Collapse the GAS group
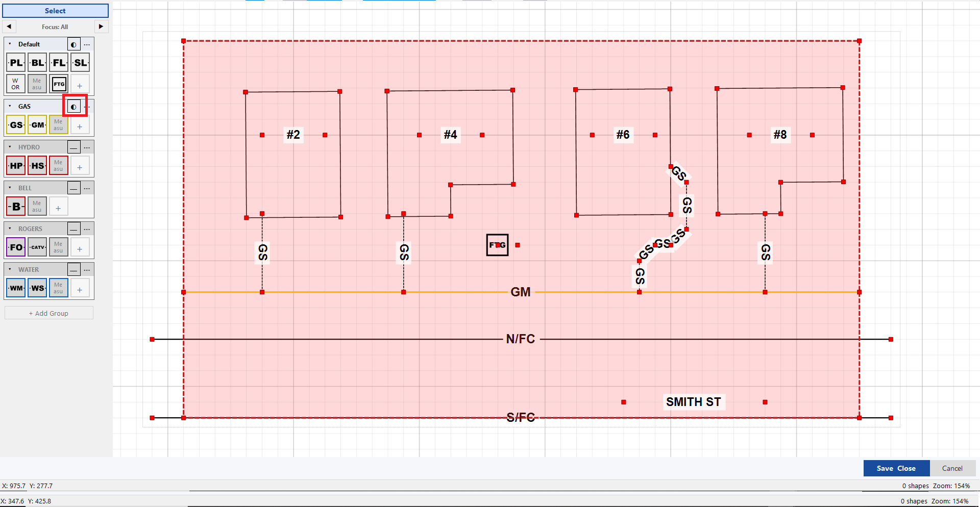980x507 pixels. 10,106
